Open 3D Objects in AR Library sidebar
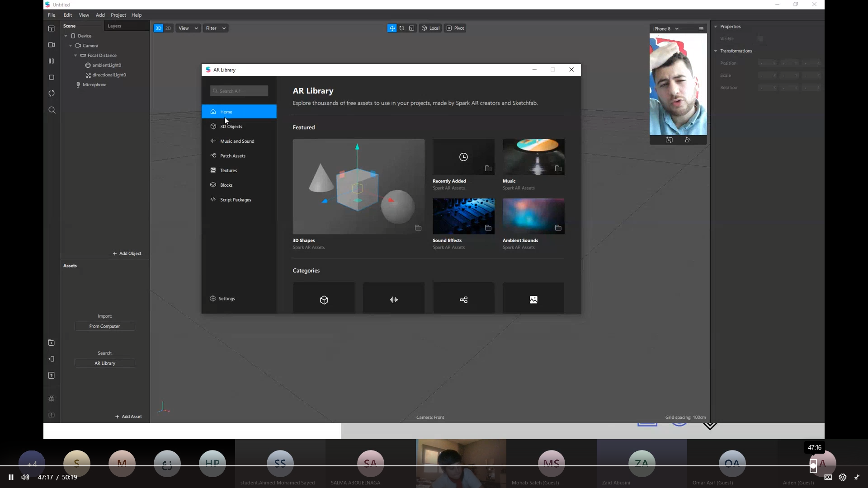This screenshot has height=488, width=868. pyautogui.click(x=239, y=127)
